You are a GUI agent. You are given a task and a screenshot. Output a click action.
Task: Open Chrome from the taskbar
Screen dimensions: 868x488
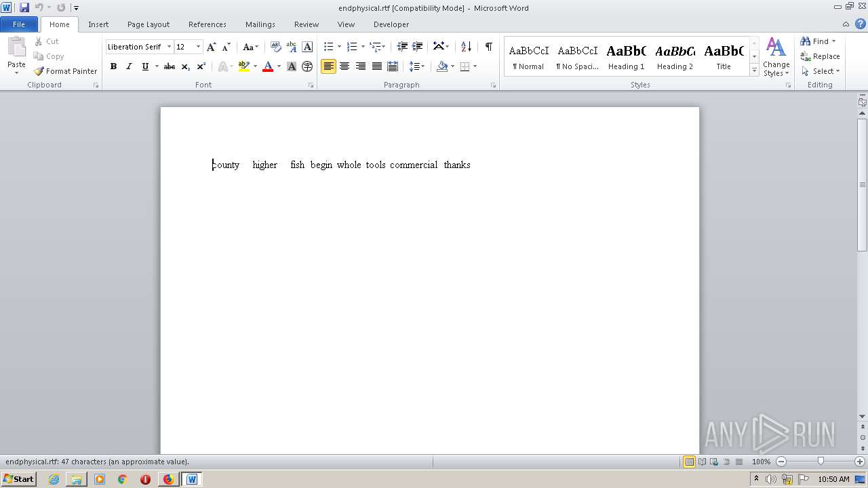point(122,479)
